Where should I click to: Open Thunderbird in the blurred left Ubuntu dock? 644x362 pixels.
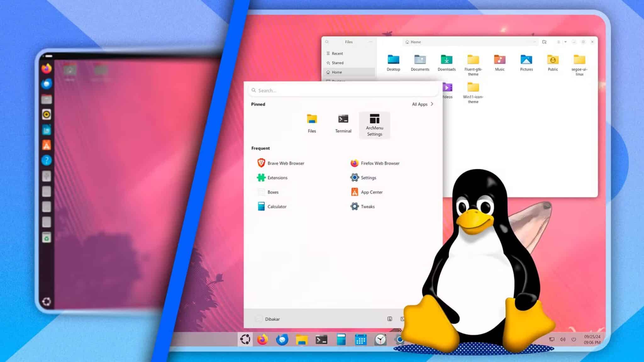point(47,84)
